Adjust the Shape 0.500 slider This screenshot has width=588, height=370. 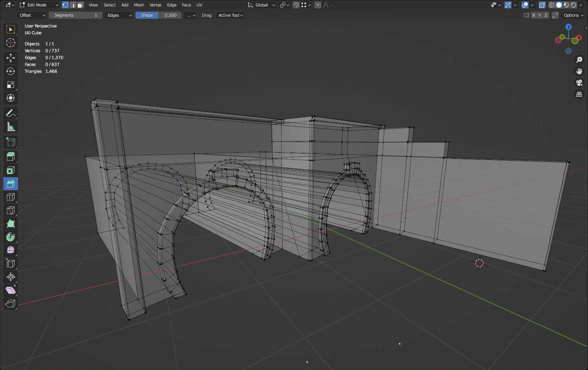tap(158, 15)
